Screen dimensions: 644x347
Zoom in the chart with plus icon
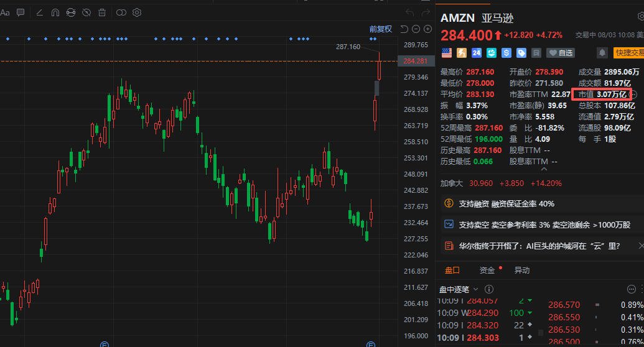pyautogui.click(x=427, y=29)
